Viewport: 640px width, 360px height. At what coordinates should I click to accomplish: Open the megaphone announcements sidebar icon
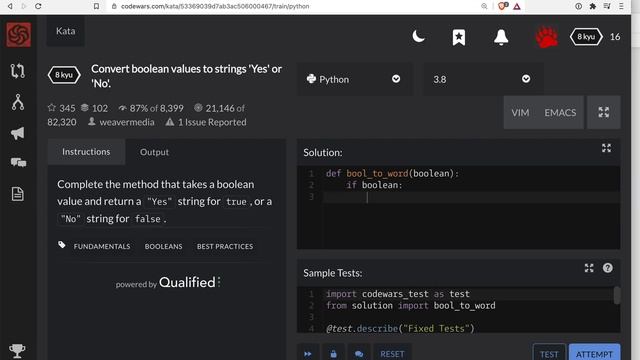point(18,133)
